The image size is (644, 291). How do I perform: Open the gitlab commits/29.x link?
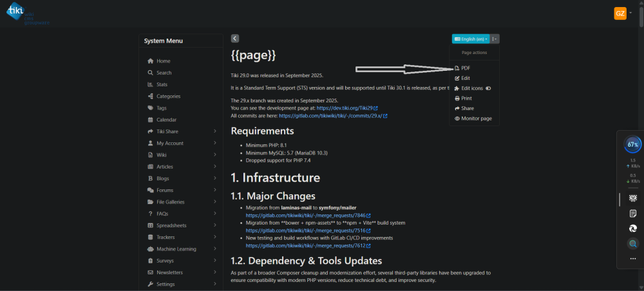(x=333, y=116)
